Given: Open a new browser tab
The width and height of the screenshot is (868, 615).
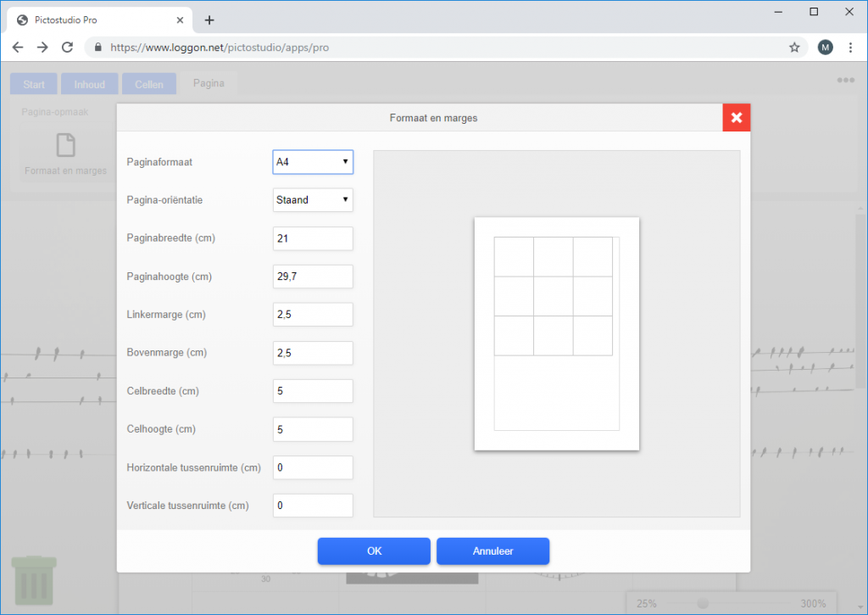Looking at the screenshot, I should [209, 20].
